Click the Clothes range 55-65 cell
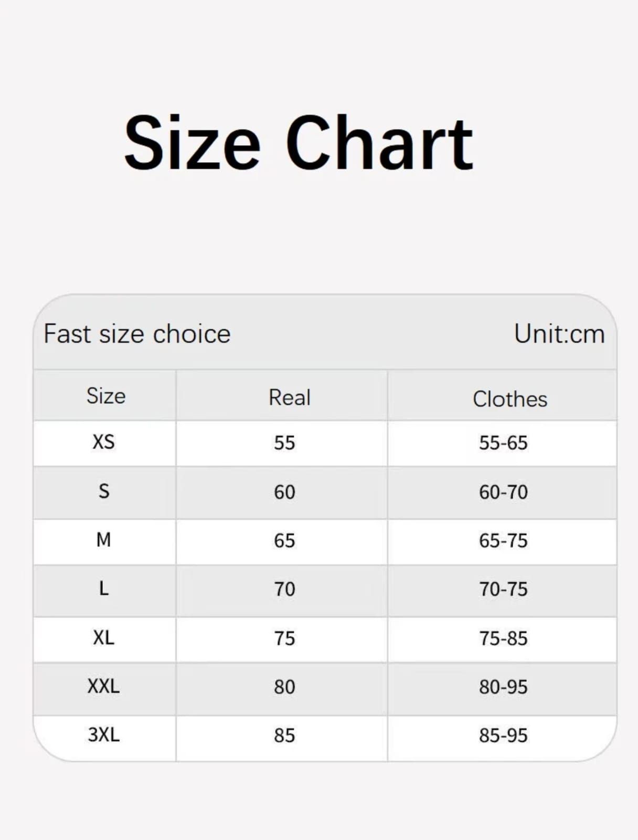Viewport: 638px width, 840px height. [503, 443]
